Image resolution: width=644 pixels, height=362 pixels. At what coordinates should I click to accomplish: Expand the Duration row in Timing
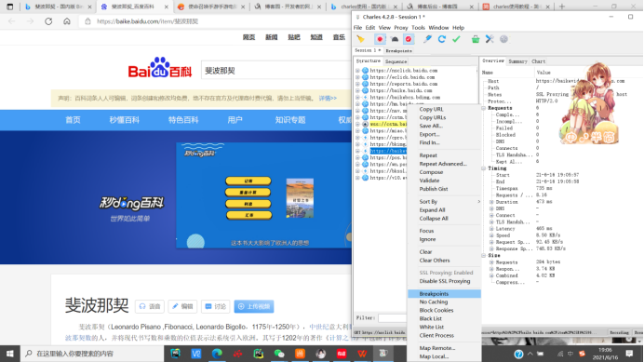(491, 202)
